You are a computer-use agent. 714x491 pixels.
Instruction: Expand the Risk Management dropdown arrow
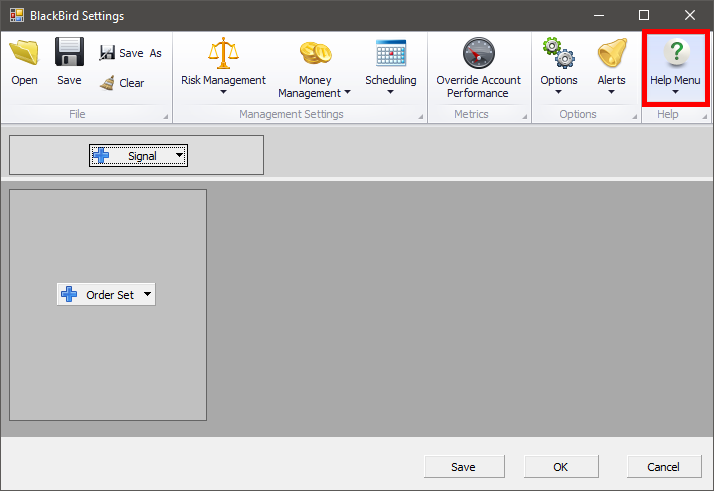point(223,92)
